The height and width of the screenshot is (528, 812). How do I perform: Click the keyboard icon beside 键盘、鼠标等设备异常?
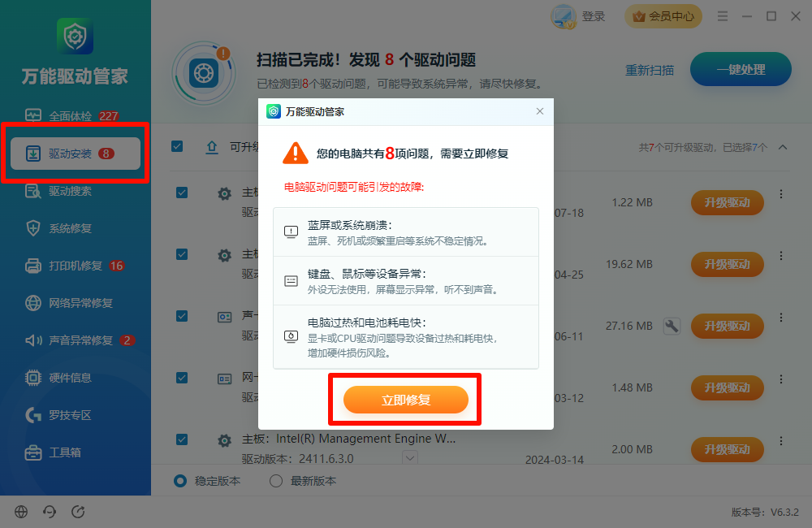(291, 281)
